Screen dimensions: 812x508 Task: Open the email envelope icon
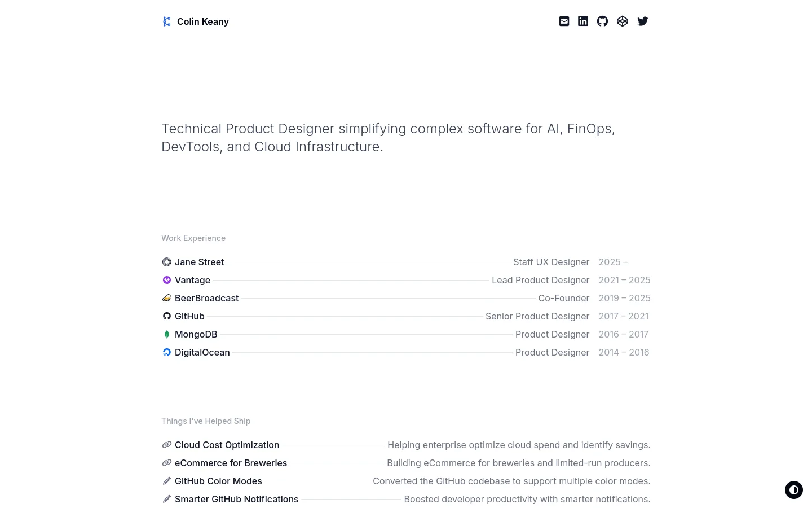564,21
